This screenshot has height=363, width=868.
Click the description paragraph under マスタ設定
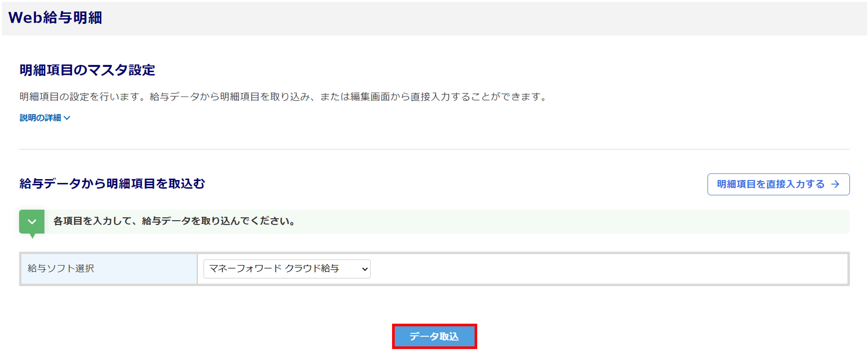click(284, 97)
